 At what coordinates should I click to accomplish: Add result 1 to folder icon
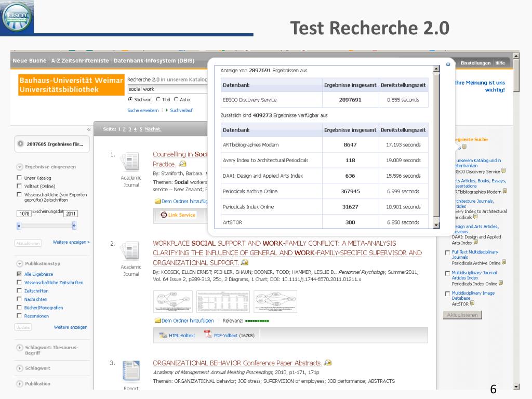157,201
